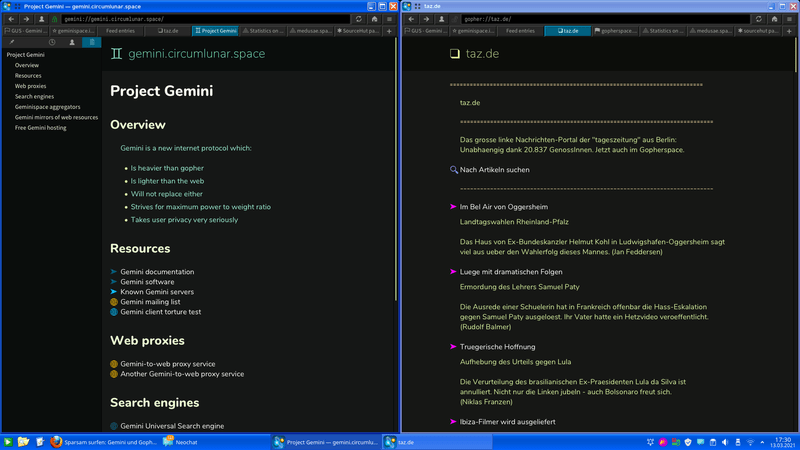
Task: Open the Gemini mailing list link
Action: (x=150, y=302)
